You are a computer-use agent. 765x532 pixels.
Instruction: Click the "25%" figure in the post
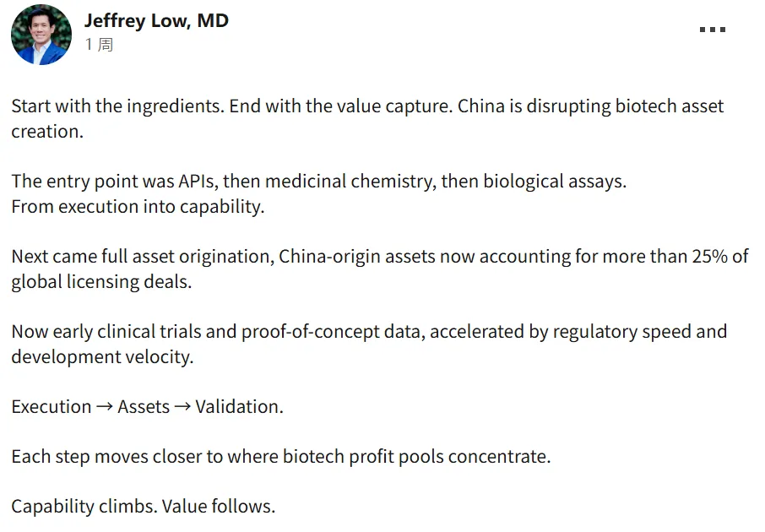(x=708, y=257)
